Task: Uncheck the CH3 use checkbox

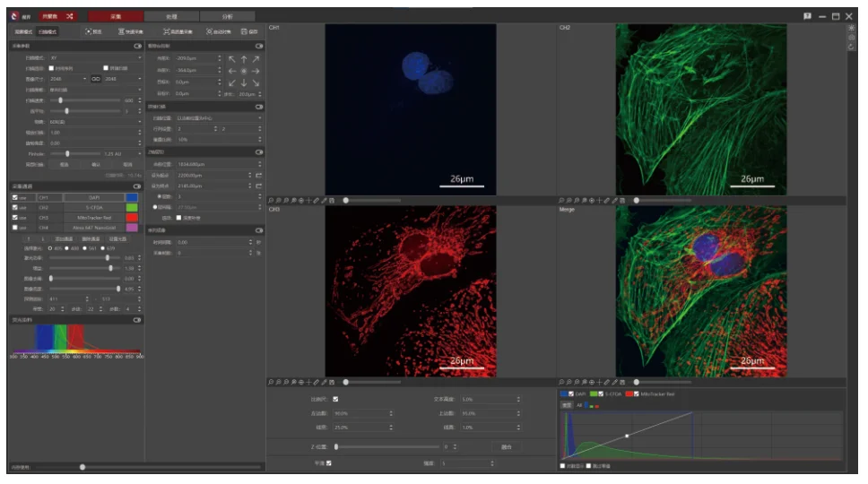Action: pyautogui.click(x=15, y=218)
